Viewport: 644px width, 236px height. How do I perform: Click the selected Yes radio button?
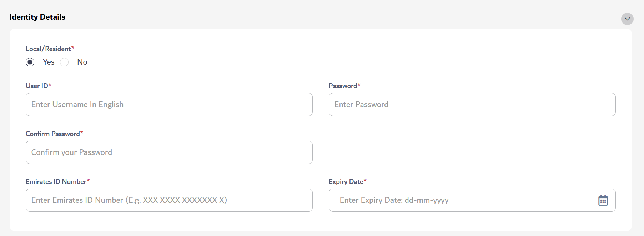(30, 62)
